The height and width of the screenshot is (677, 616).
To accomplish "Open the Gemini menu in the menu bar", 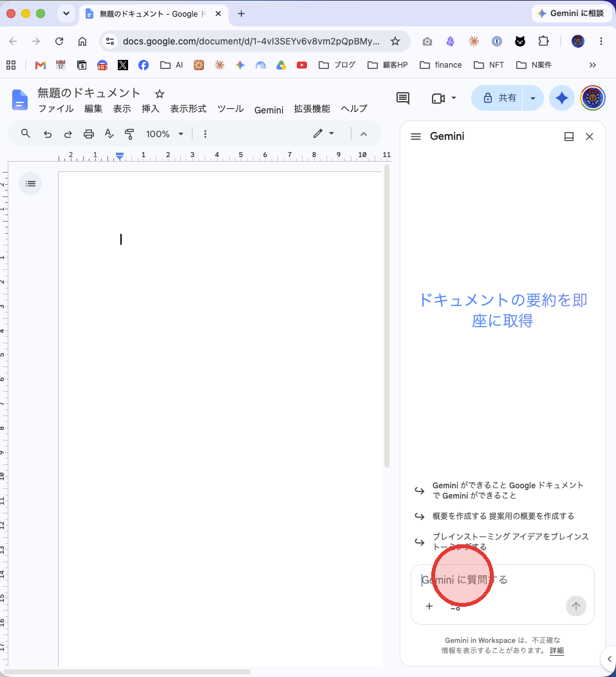I will [269, 110].
